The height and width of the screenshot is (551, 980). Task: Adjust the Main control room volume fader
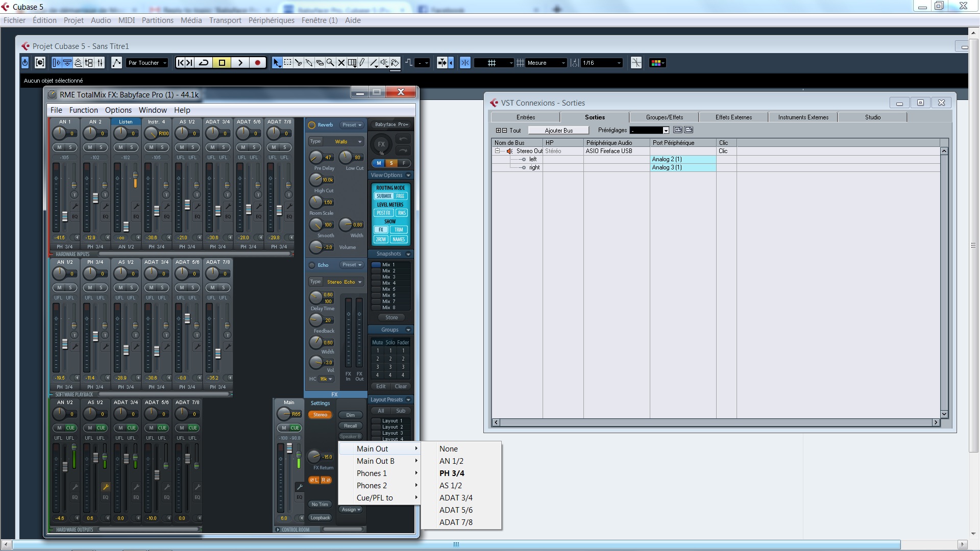point(289,448)
